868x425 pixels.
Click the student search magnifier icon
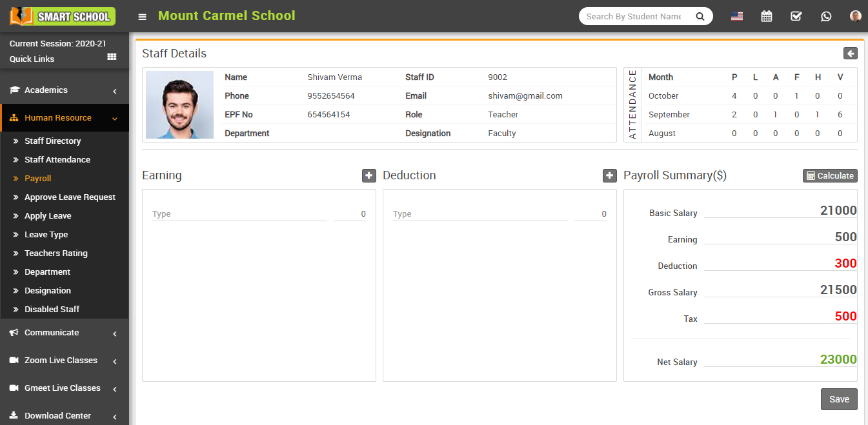click(700, 16)
